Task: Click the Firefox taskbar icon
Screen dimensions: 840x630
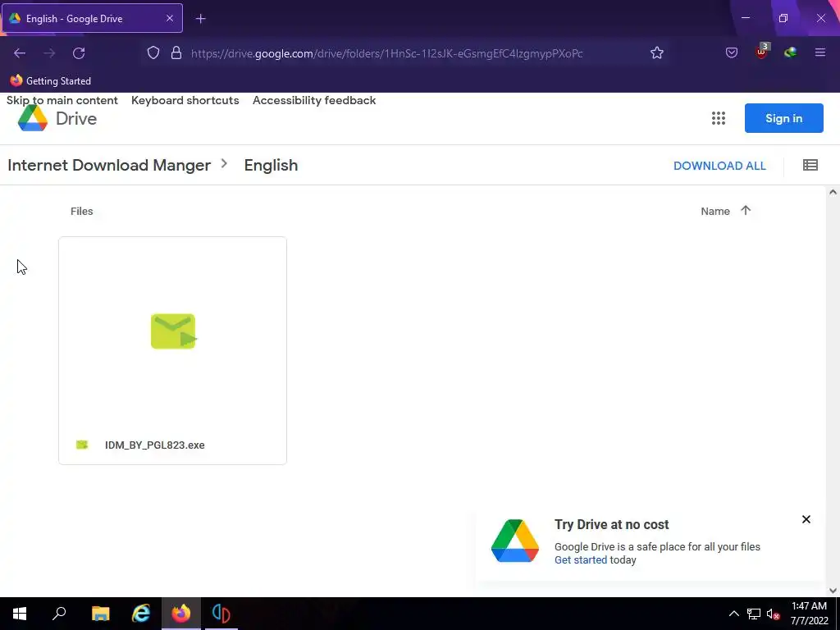Action: click(x=181, y=614)
